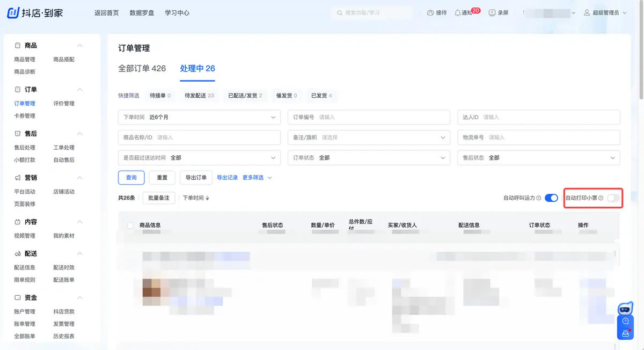The width and height of the screenshot is (644, 350).
Task: Click the 查询 button
Action: tap(131, 178)
